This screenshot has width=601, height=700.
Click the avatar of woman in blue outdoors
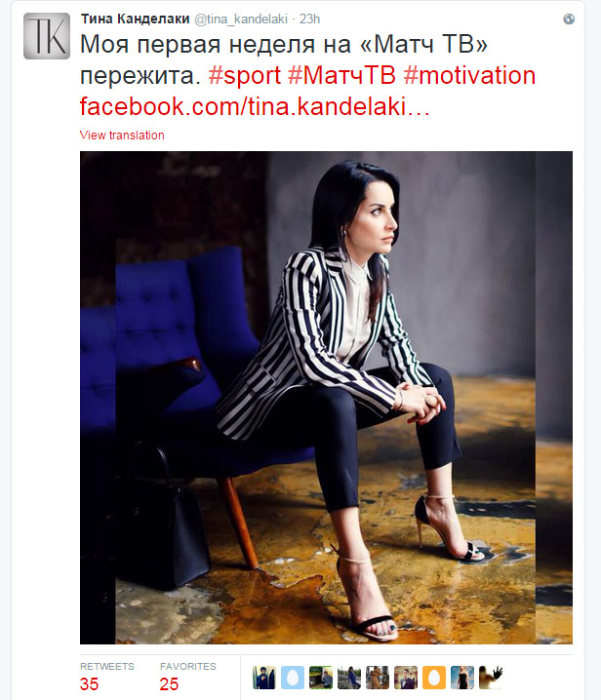coord(349,678)
